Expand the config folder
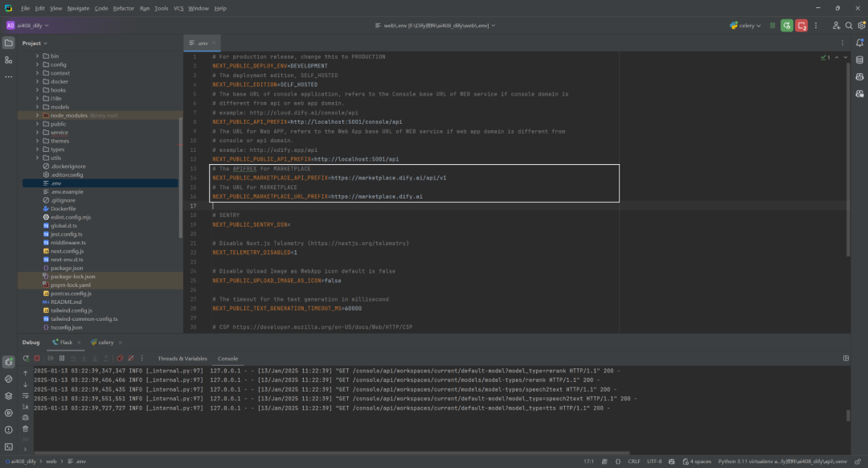868x468 pixels. pos(37,65)
